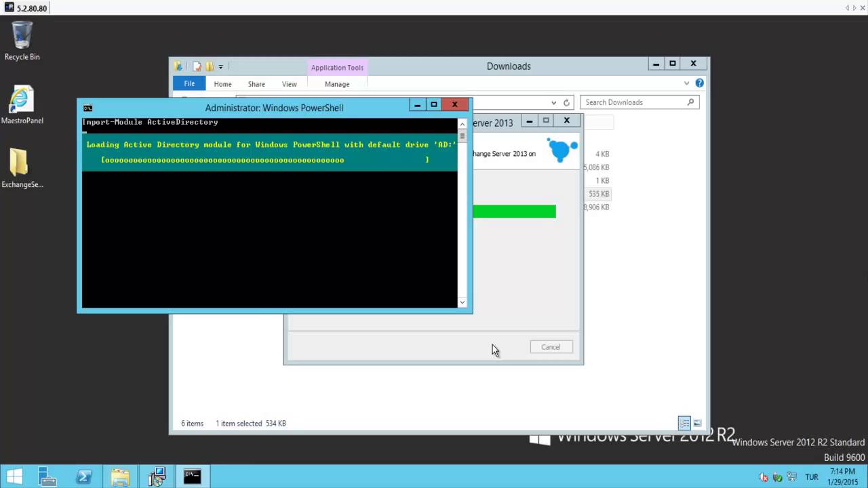This screenshot has width=868, height=488.
Task: Click the New Folder quick access icon
Action: [210, 66]
